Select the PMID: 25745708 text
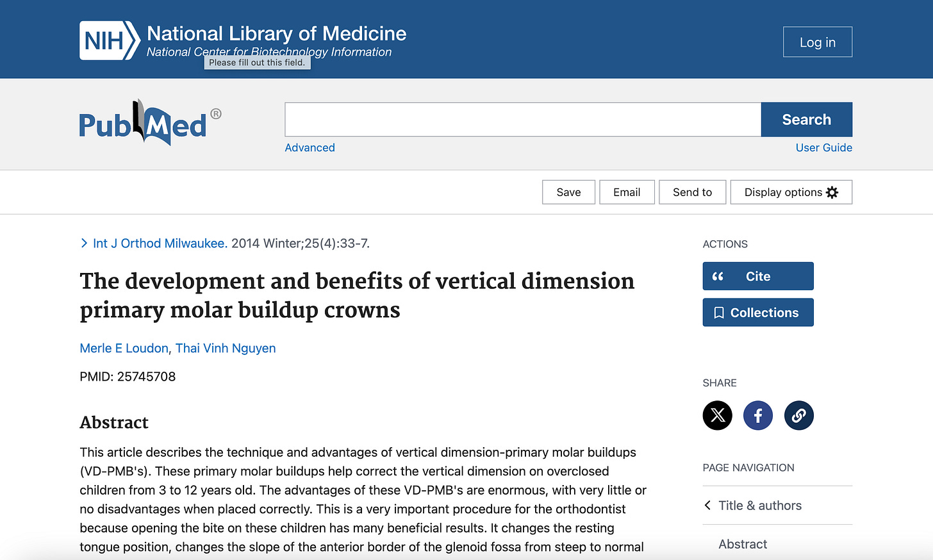This screenshot has width=933, height=560. (128, 377)
